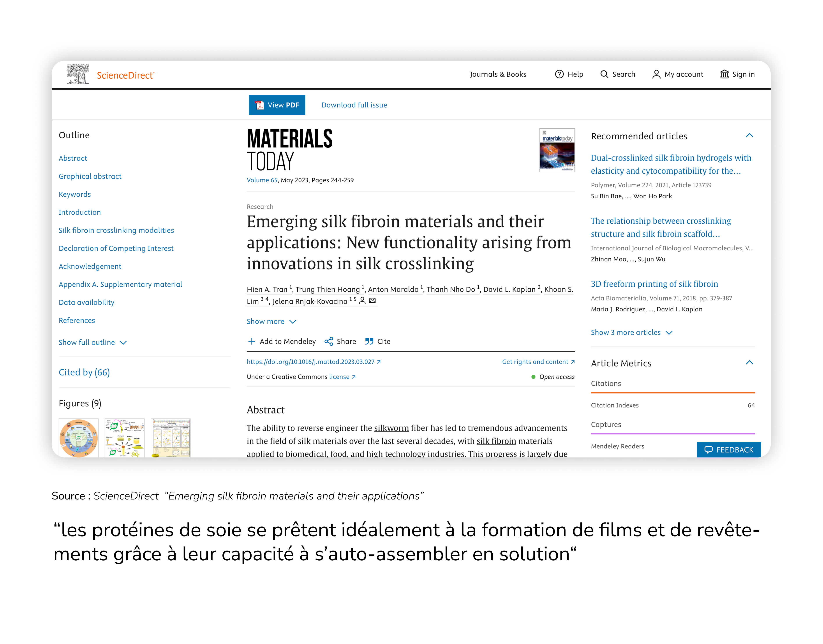823x644 pixels.
Task: Click the Add to Mendeley plus icon
Action: click(x=252, y=341)
